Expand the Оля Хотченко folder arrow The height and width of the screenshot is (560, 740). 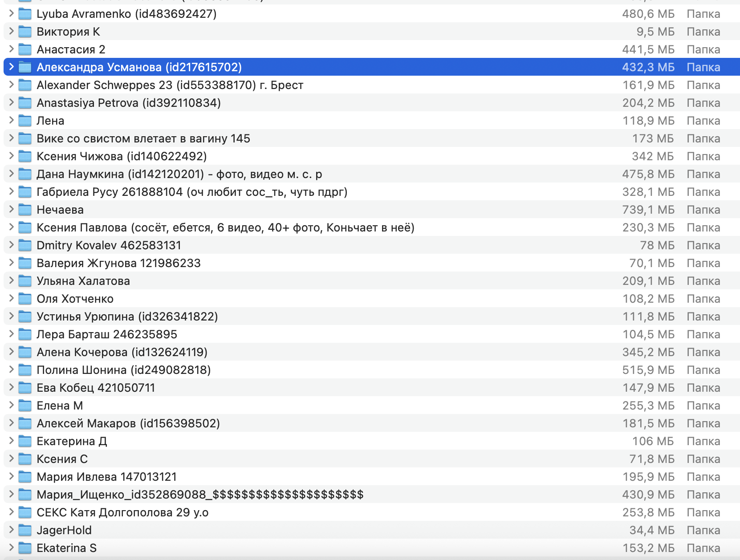pyautogui.click(x=11, y=298)
